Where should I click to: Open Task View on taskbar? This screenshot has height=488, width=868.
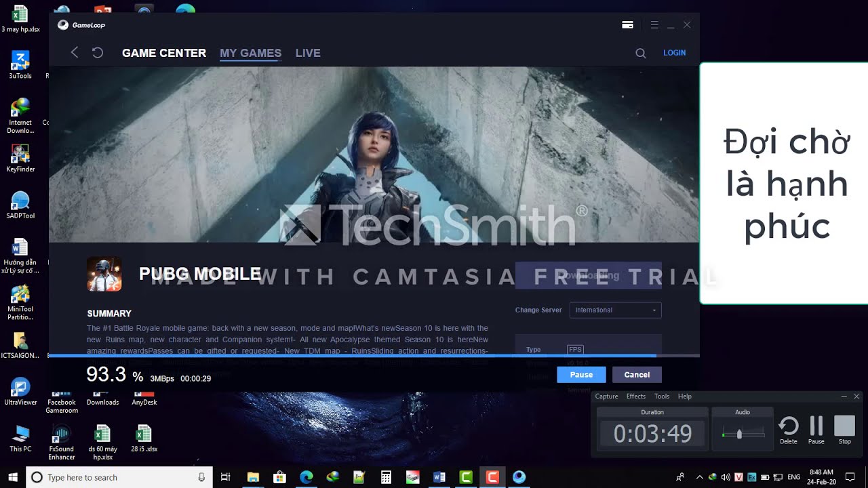tap(226, 477)
